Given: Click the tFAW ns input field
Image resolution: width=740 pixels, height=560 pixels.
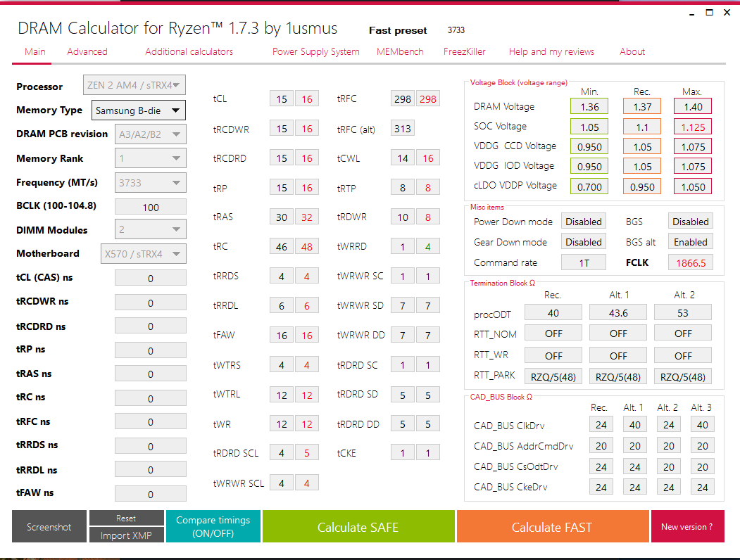Looking at the screenshot, I should tap(151, 494).
